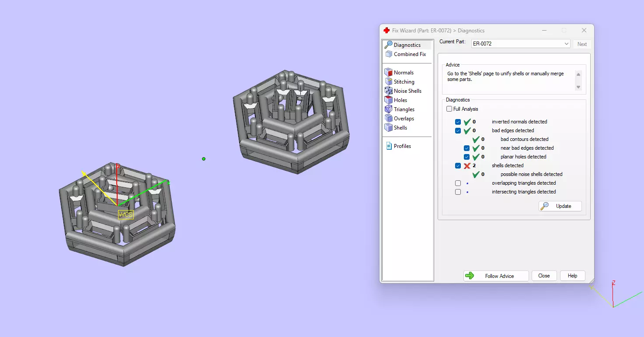Click the Noise Shells dice icon
This screenshot has width=644, height=337.
388,91
